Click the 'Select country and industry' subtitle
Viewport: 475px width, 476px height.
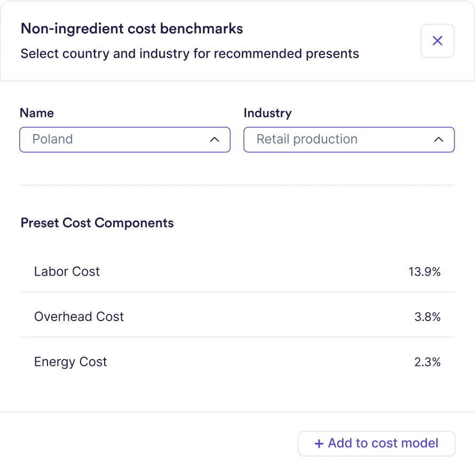pos(190,54)
